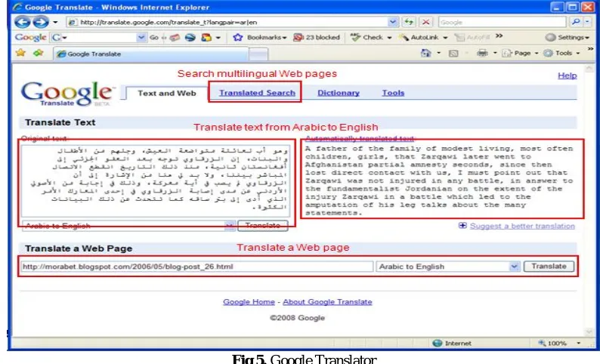This screenshot has height=364, width=600.
Task: Click Suggest a better translation link
Action: (522, 226)
